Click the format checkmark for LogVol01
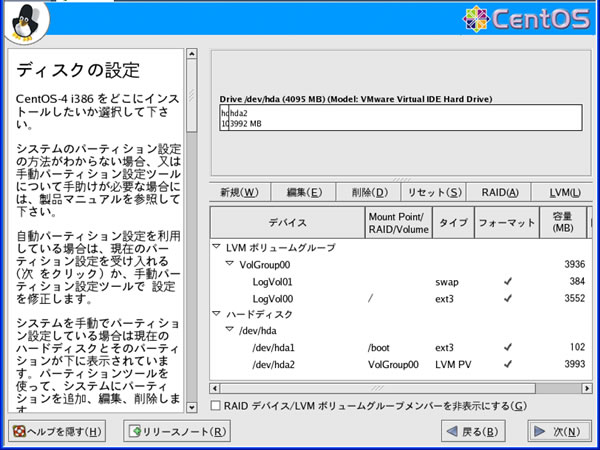Viewport: 600px width, 450px height. point(507,282)
